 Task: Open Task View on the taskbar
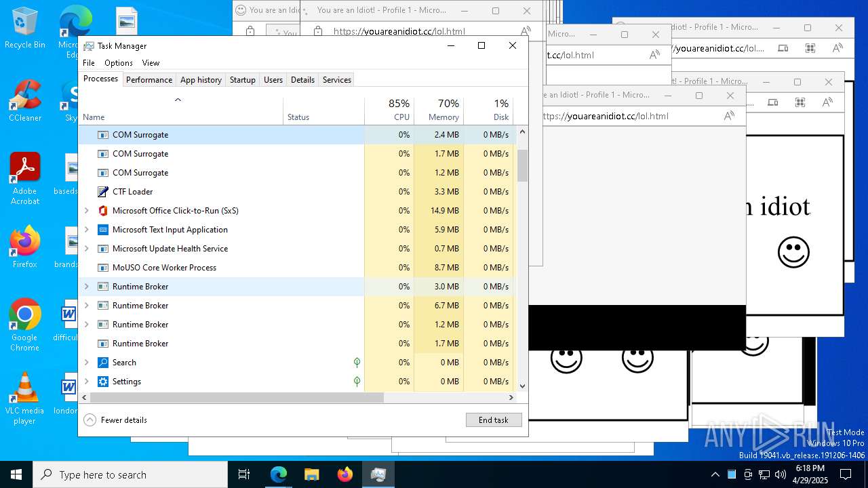point(244,474)
